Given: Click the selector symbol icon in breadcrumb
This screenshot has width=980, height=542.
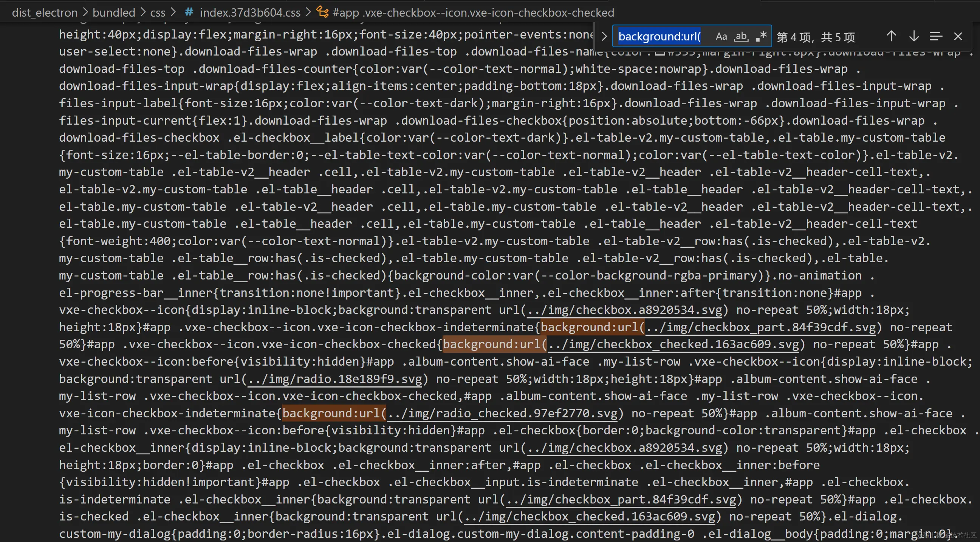Looking at the screenshot, I should click(322, 12).
